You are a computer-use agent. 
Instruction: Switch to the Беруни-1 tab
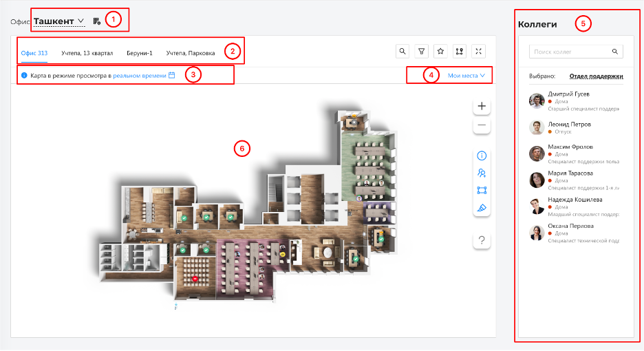pyautogui.click(x=139, y=53)
